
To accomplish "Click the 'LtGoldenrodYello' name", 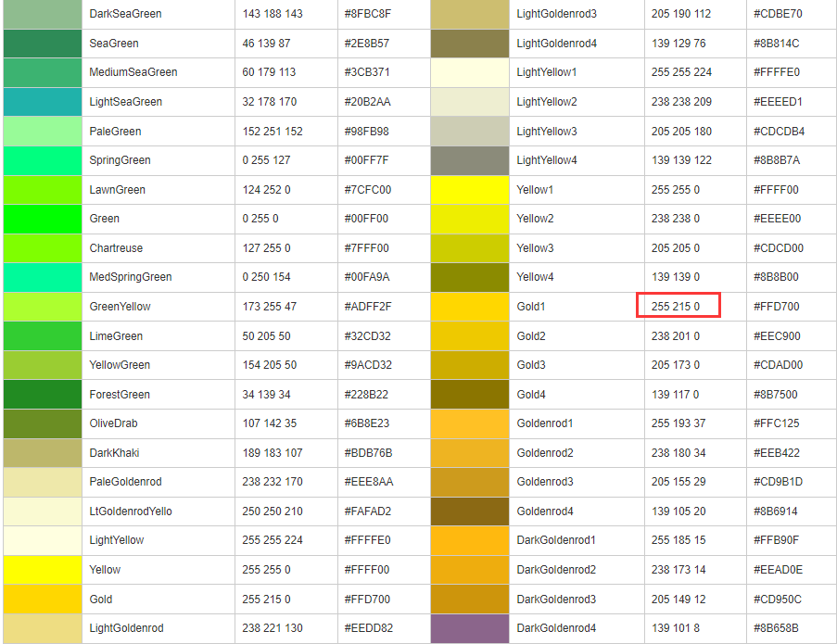I will [131, 511].
